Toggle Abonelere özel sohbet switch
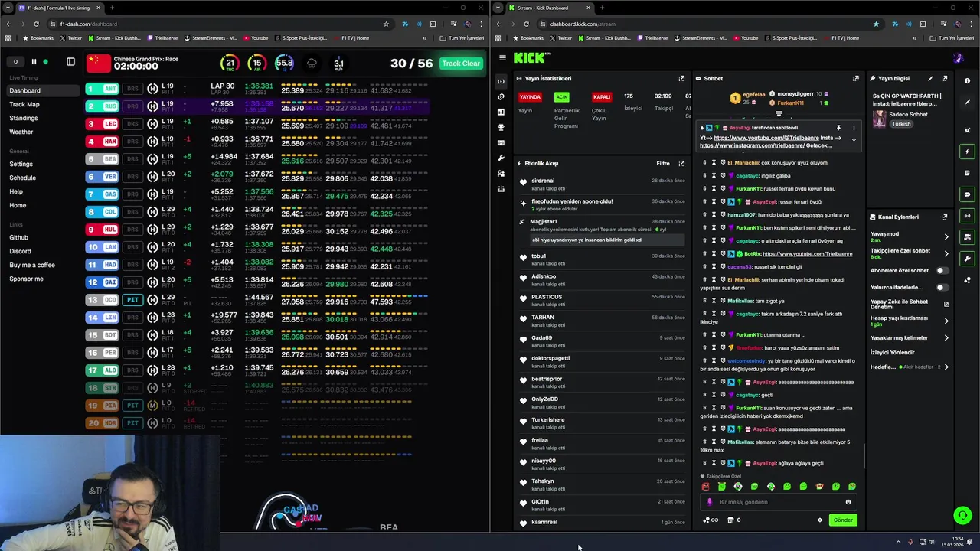 (942, 270)
